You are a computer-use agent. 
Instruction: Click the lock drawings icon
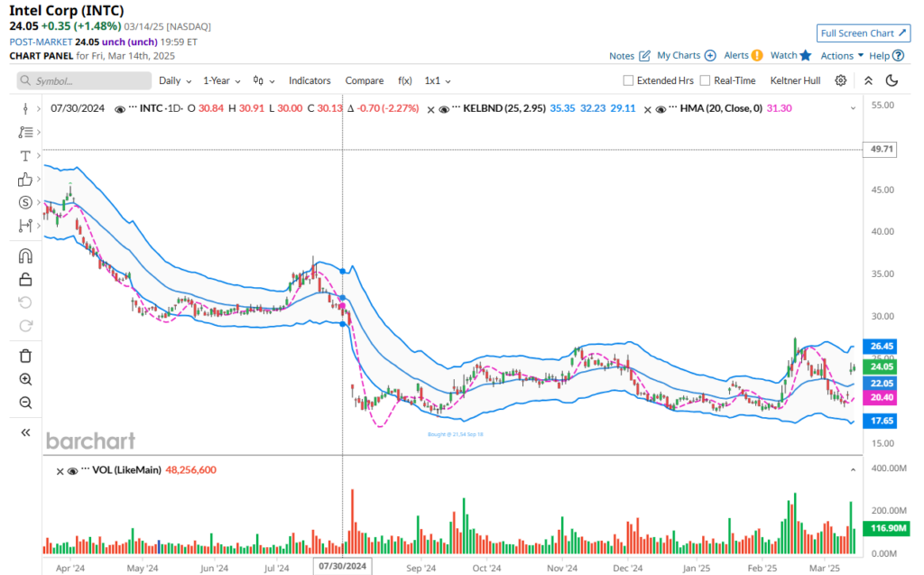(25, 279)
